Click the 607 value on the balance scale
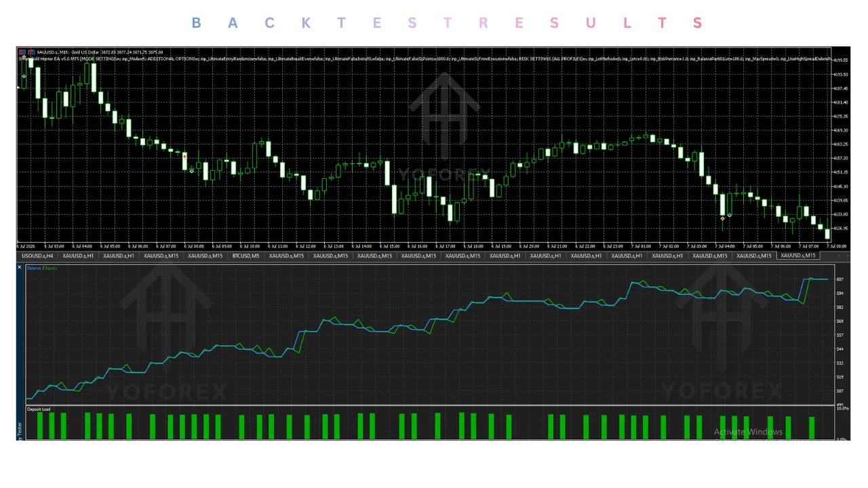This screenshot has height=488, width=868. tap(840, 279)
